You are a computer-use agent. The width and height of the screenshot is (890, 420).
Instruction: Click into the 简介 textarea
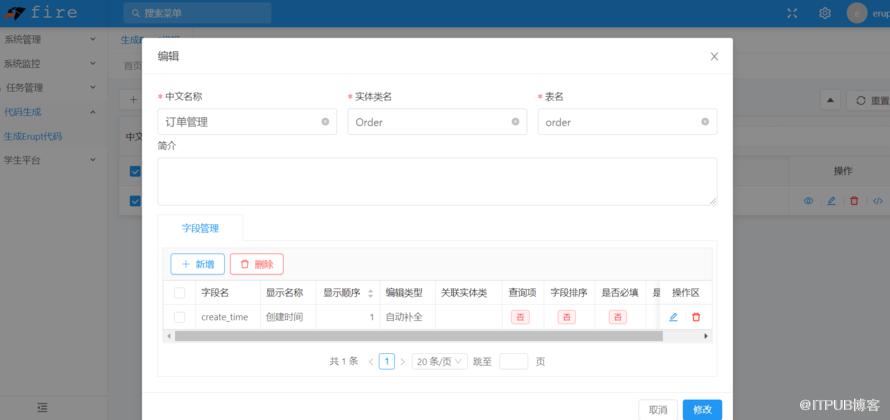coord(437,182)
